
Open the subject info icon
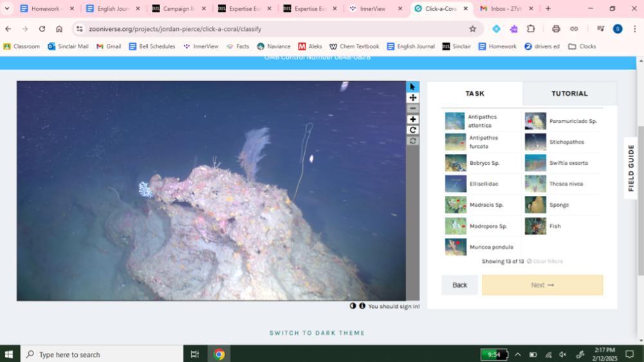(x=362, y=306)
